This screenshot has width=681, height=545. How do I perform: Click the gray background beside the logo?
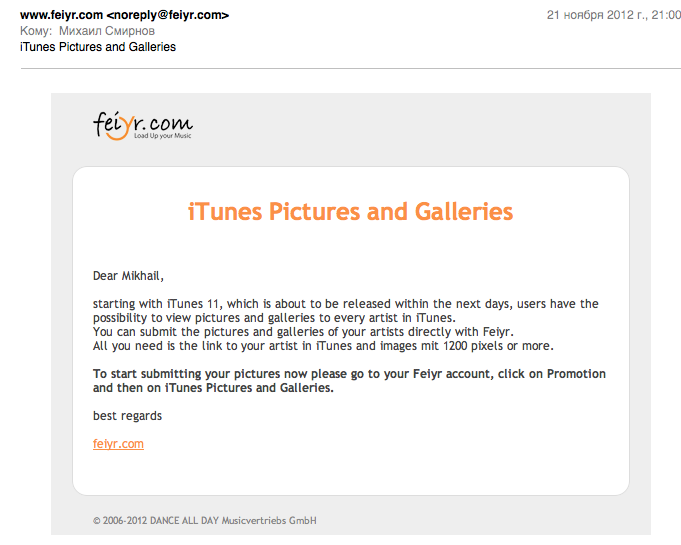coord(391,126)
